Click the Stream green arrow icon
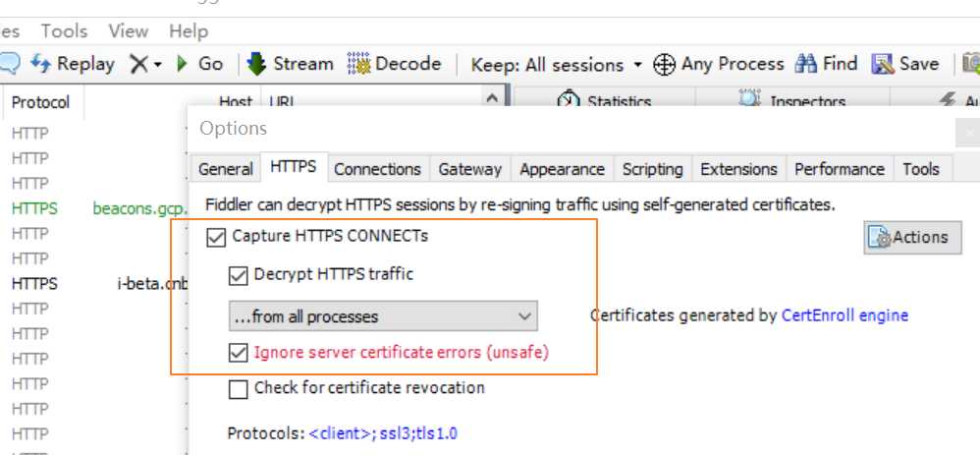This screenshot has width=980, height=455. click(x=256, y=64)
